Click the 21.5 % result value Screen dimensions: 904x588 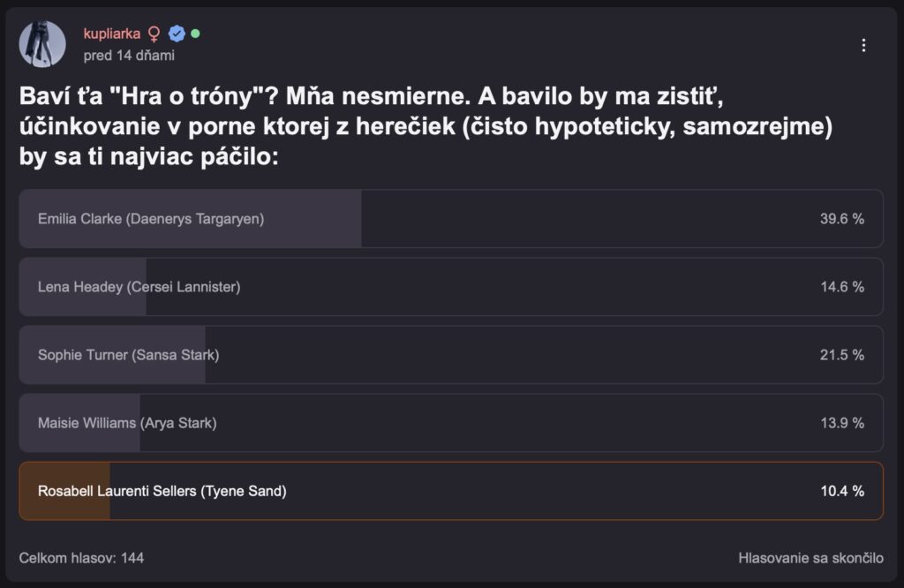pos(841,355)
